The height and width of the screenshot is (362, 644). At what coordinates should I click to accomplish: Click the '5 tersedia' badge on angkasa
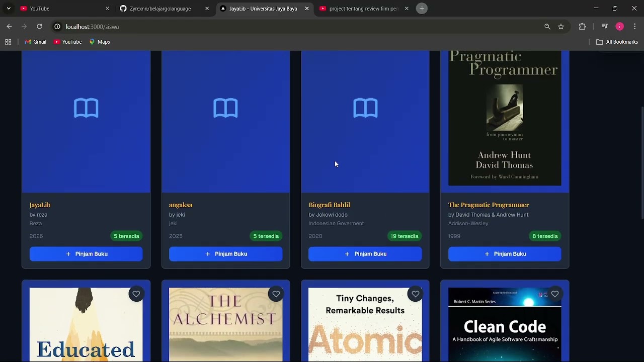click(266, 236)
